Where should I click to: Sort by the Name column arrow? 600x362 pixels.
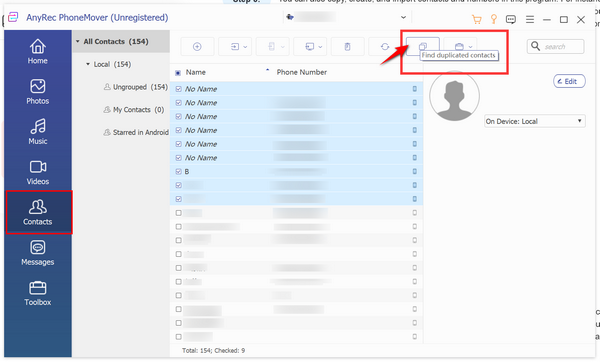coord(267,70)
